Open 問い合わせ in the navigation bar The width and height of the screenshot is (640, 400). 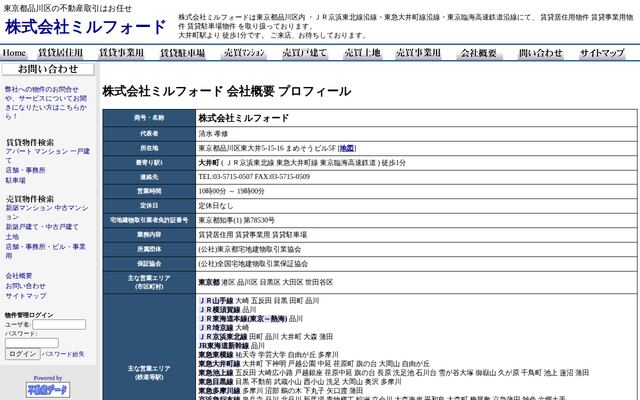tap(541, 53)
